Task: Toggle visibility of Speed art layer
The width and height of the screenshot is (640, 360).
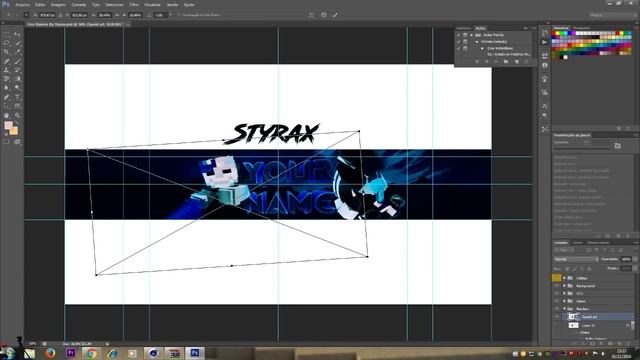Action: (557, 317)
